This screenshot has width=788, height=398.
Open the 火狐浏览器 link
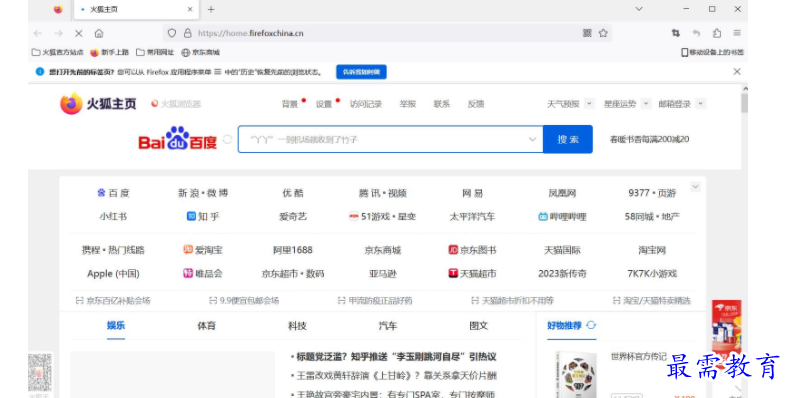(176, 104)
